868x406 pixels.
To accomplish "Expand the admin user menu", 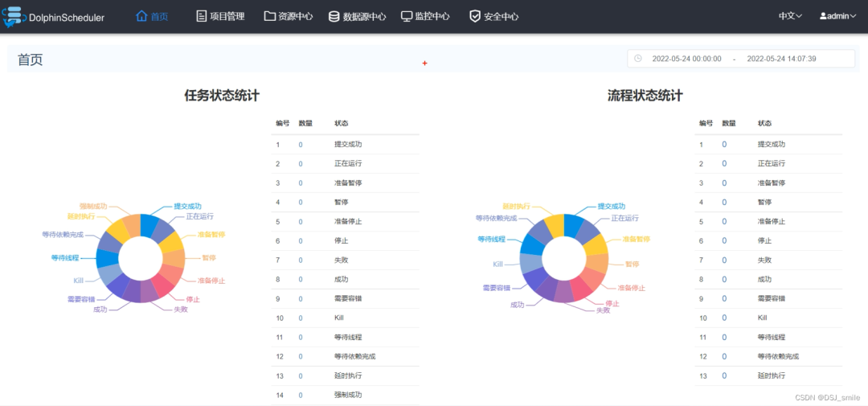I will pyautogui.click(x=838, y=16).
